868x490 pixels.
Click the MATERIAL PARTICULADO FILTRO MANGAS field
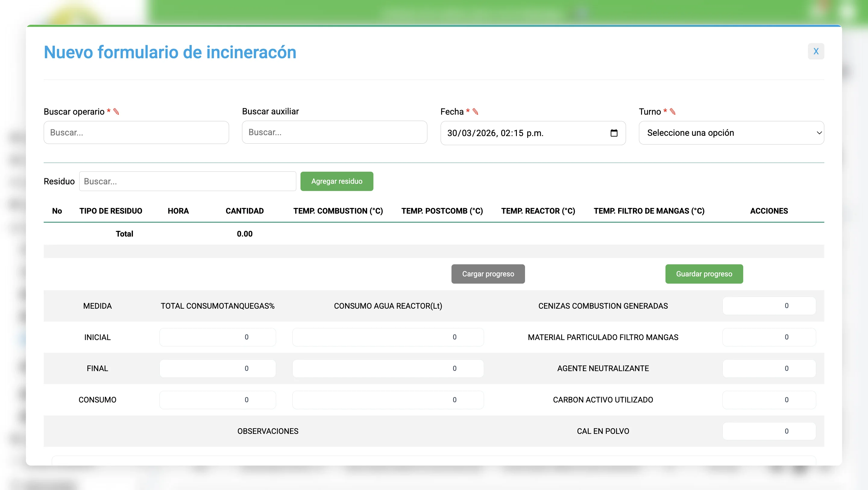769,337
